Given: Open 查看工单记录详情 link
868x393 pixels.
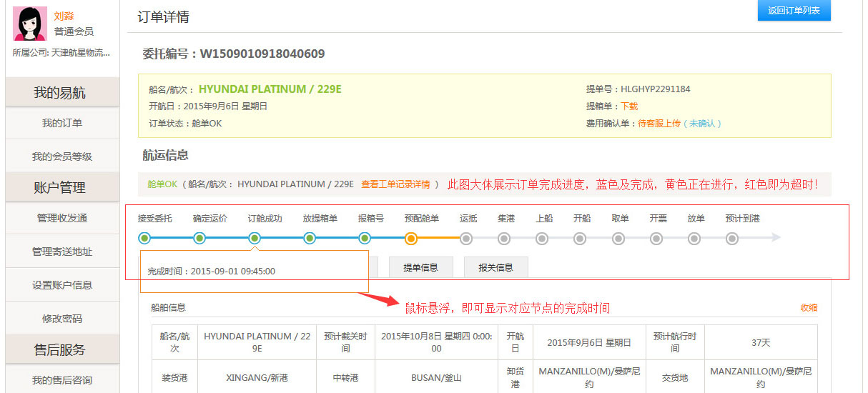Looking at the screenshot, I should (x=395, y=184).
